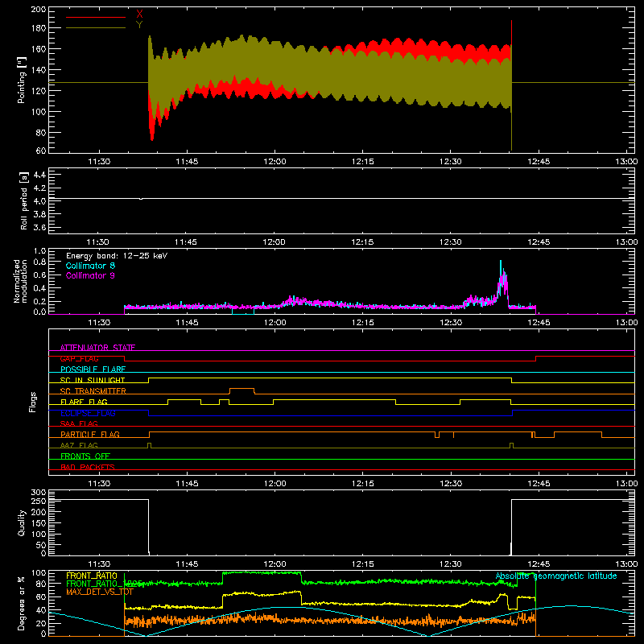Click the 13:00 label under Pointing panel
This screenshot has width=644, height=644.
pyautogui.click(x=626, y=162)
